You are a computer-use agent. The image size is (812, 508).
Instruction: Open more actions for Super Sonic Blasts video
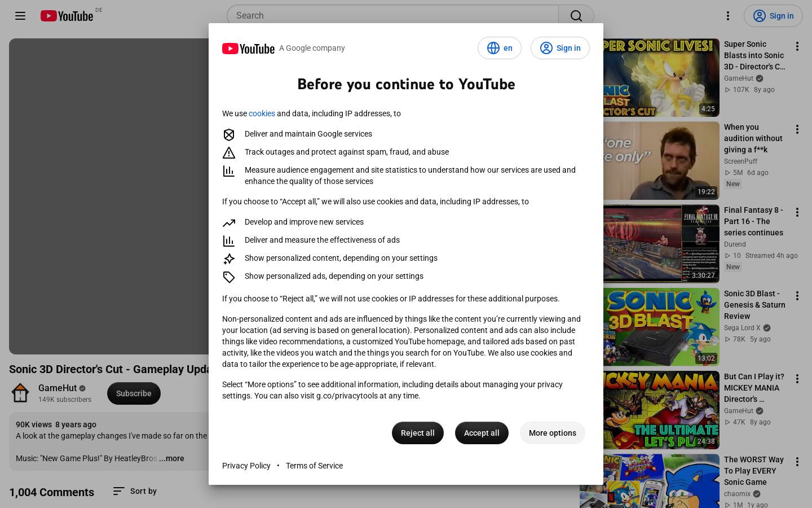click(x=797, y=46)
